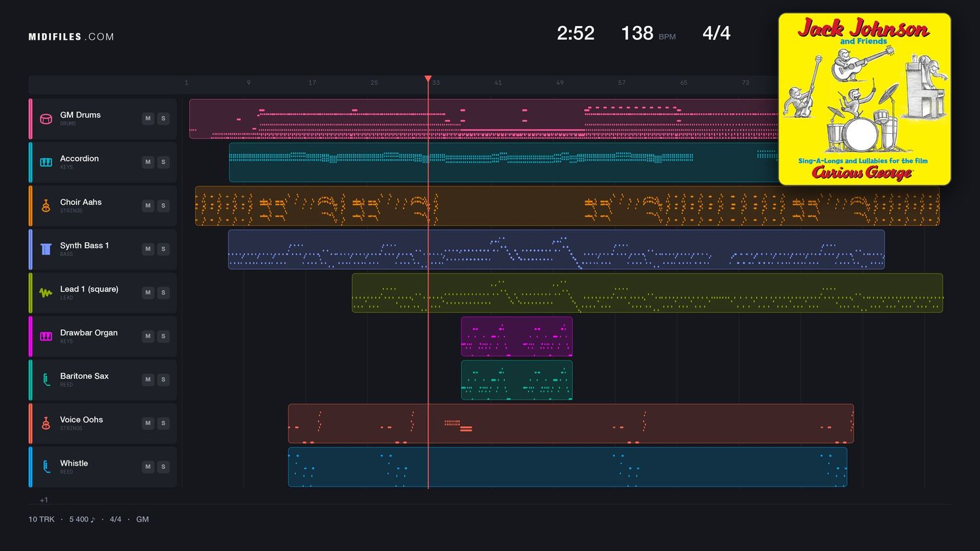
Task: Click the 4/4 entry in the status bar
Action: 116,520
